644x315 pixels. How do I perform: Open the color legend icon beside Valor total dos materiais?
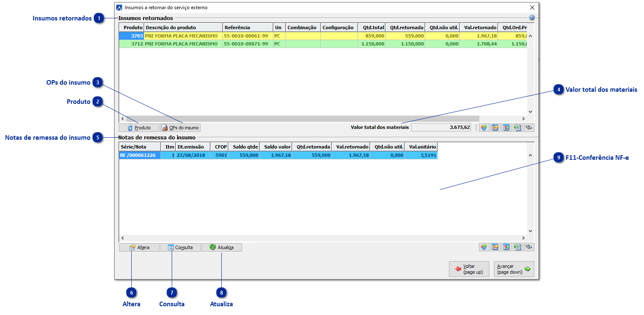(484, 128)
